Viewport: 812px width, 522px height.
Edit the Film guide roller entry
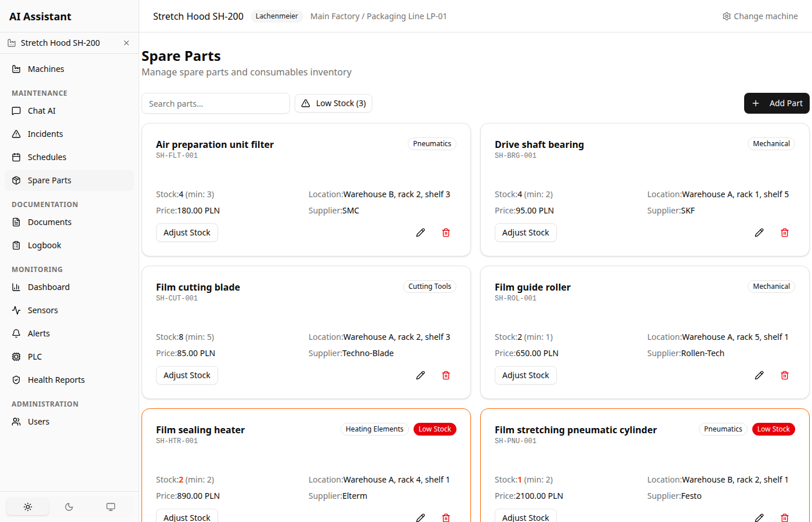pyautogui.click(x=759, y=375)
